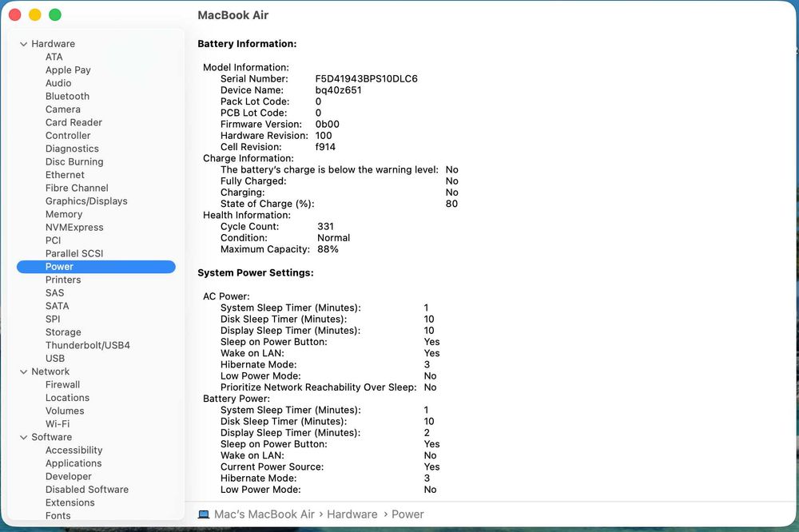Collapse the Network section chevron
This screenshot has width=799, height=532.
(x=23, y=371)
